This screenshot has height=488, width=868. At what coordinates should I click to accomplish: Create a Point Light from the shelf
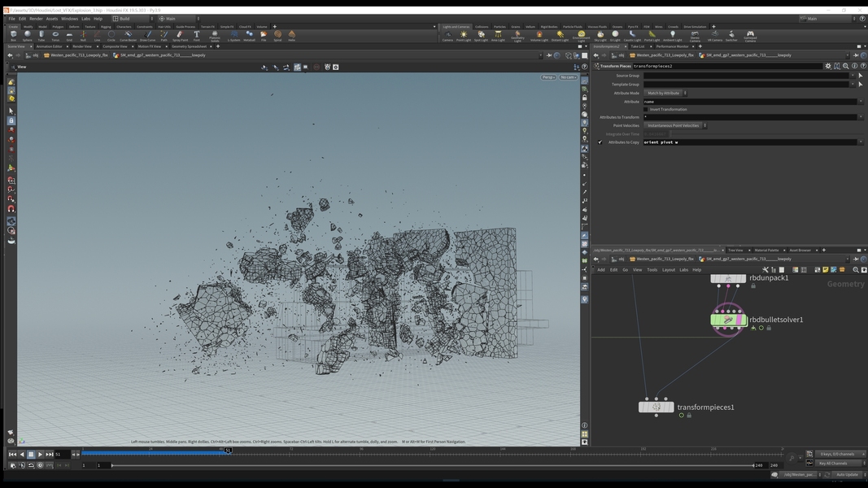pyautogui.click(x=464, y=36)
